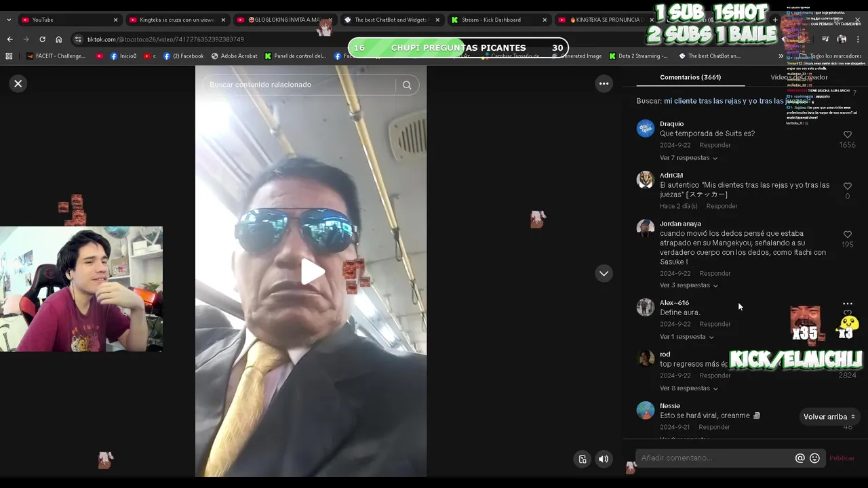The image size is (868, 488).
Task: Play the paused TikTok video
Action: (x=312, y=272)
